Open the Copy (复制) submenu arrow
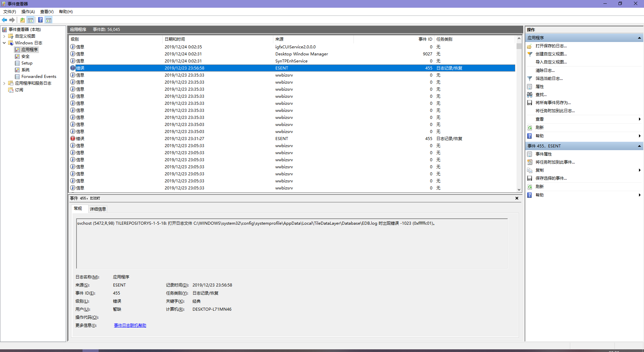 (640, 170)
